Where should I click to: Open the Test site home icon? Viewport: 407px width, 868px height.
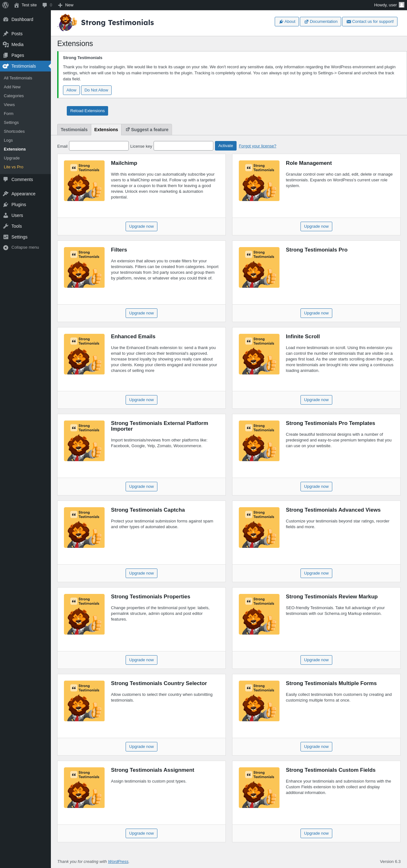pyautogui.click(x=16, y=5)
